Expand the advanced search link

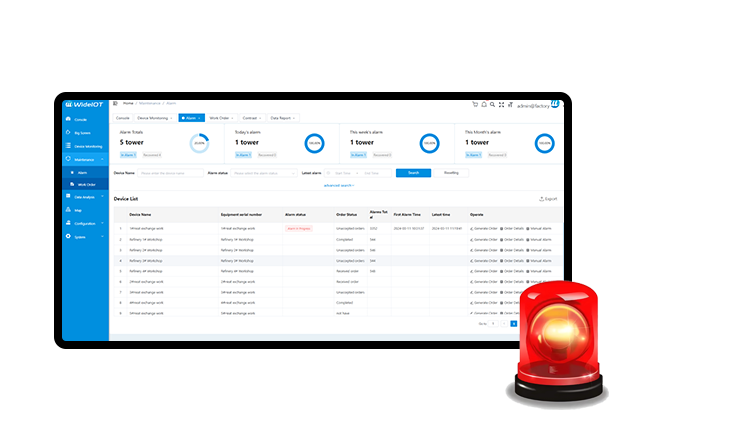coord(338,185)
